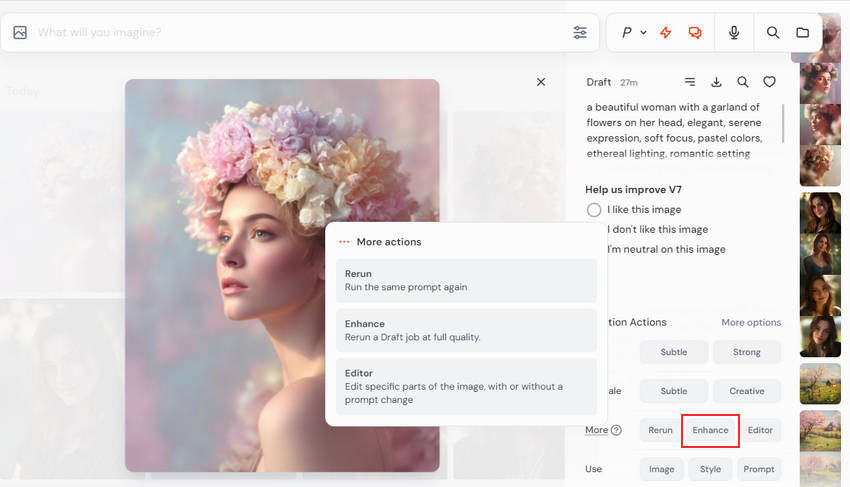Click the magnifier icon beside Draft
This screenshot has width=850, height=487.
coord(743,82)
